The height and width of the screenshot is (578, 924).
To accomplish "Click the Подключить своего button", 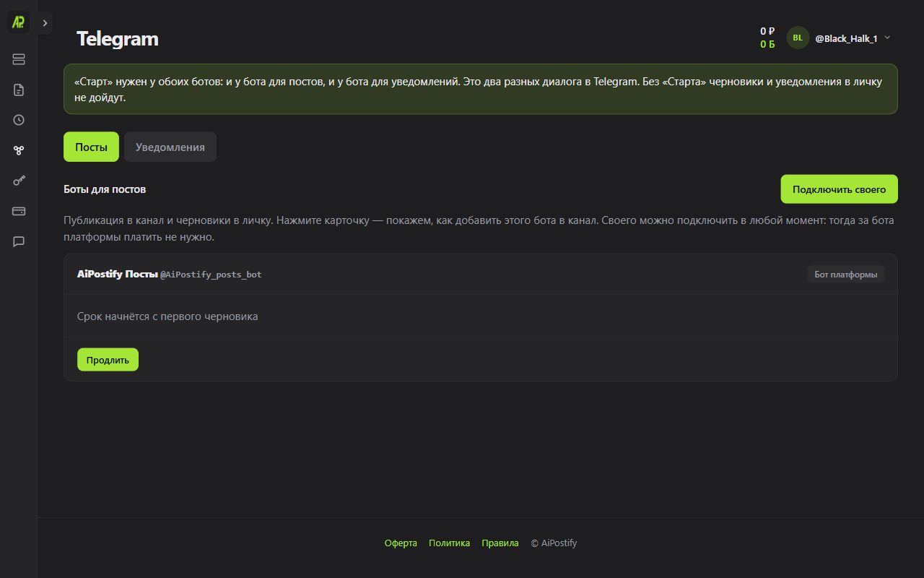I will tap(839, 189).
